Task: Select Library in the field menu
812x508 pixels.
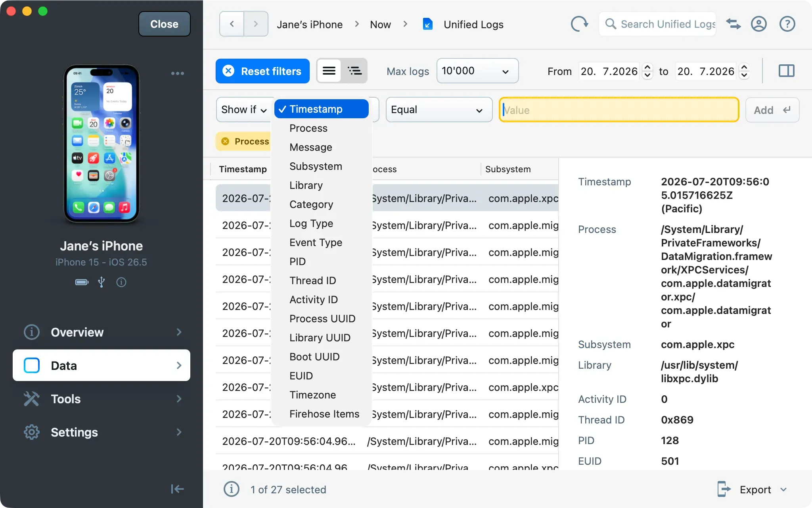Action: pyautogui.click(x=322, y=185)
